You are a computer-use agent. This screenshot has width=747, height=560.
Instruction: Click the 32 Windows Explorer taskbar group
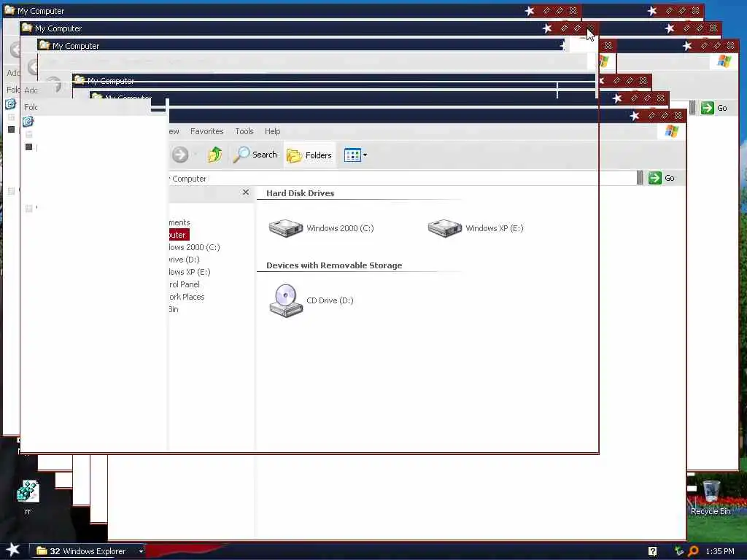click(x=86, y=551)
